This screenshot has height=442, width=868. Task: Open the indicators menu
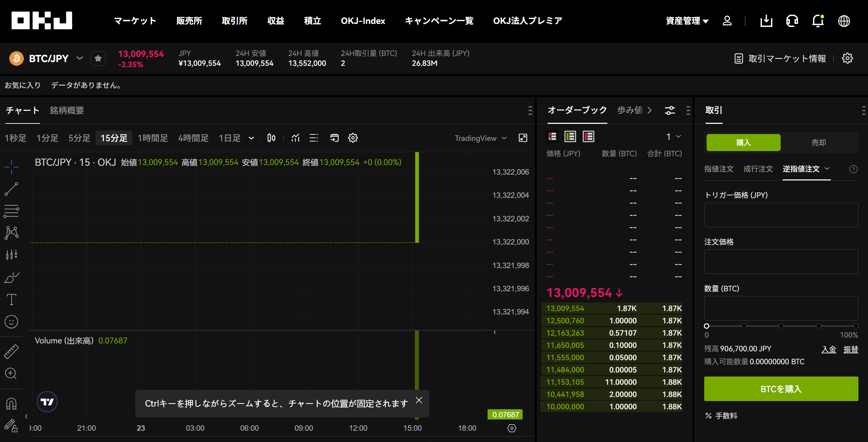pyautogui.click(x=295, y=138)
